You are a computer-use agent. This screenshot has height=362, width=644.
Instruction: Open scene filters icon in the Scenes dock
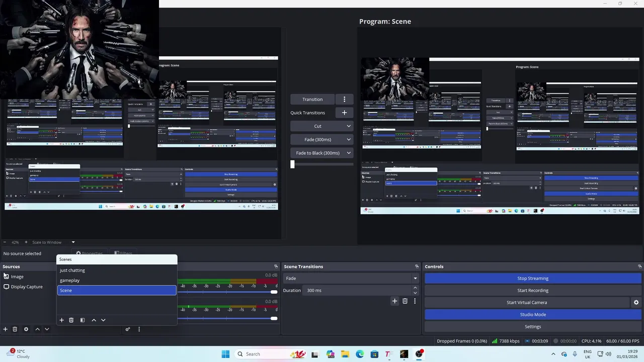[83, 320]
